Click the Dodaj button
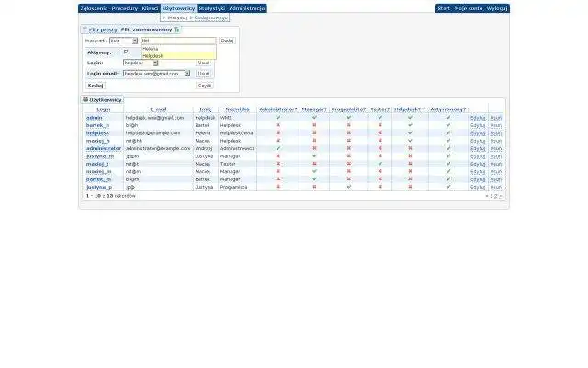Image resolution: width=588 pixels, height=368 pixels. [227, 40]
